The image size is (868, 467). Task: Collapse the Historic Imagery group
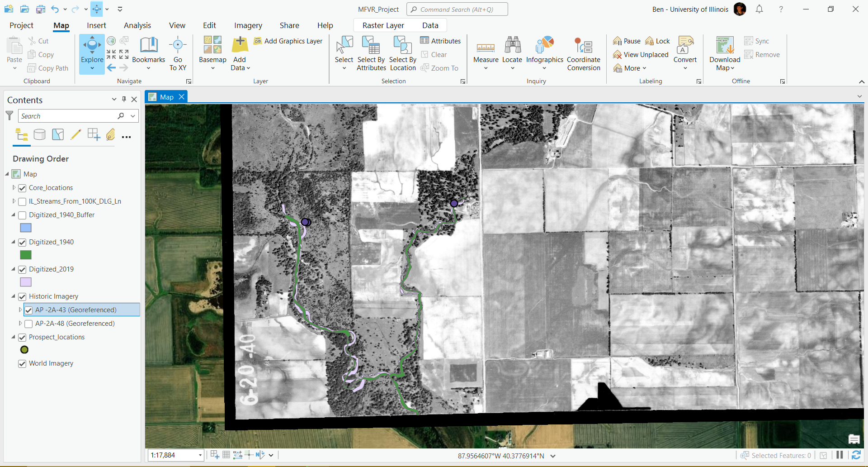tap(13, 296)
